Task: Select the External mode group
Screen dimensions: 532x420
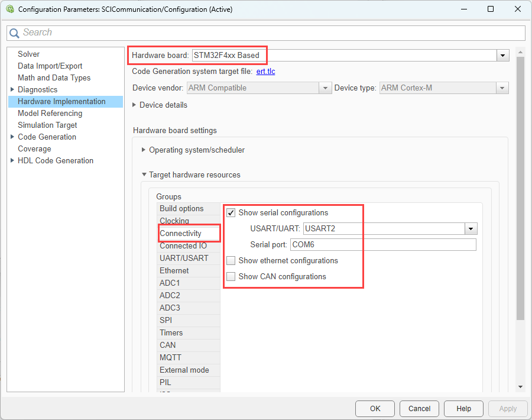Action: 189,370
